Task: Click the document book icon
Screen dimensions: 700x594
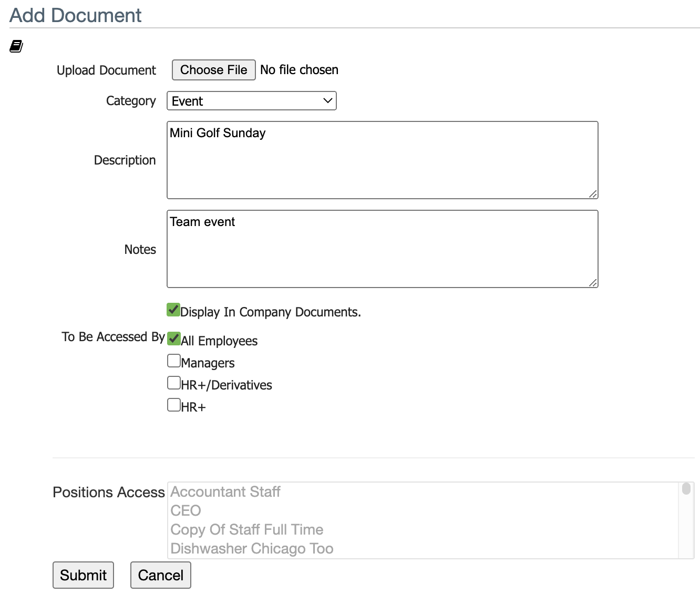Action: click(x=16, y=46)
